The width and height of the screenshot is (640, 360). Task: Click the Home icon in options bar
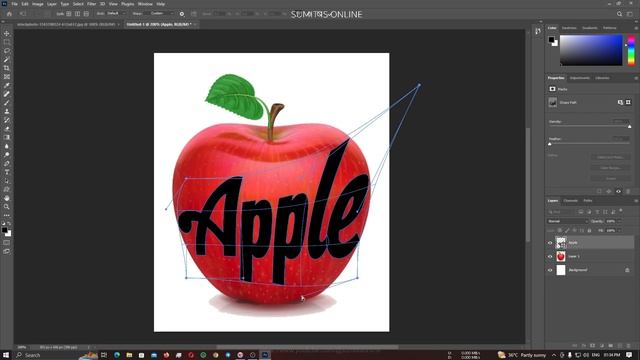(9, 14)
